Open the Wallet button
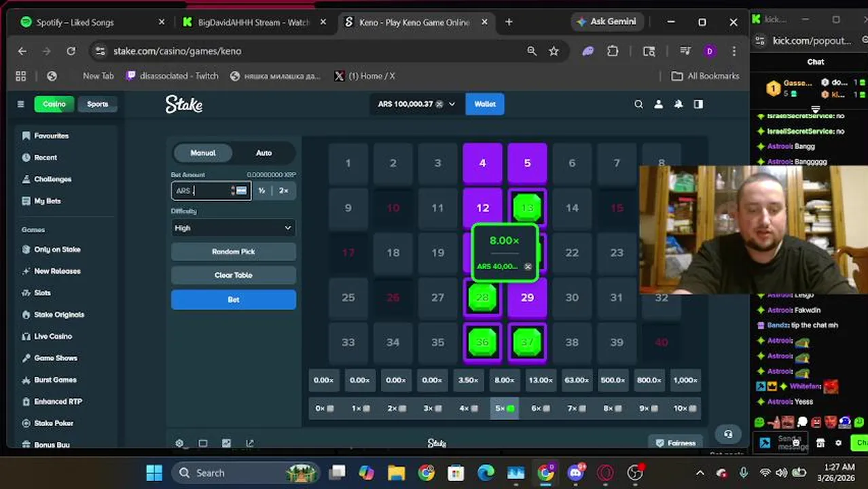This screenshot has width=868, height=489. coord(485,104)
